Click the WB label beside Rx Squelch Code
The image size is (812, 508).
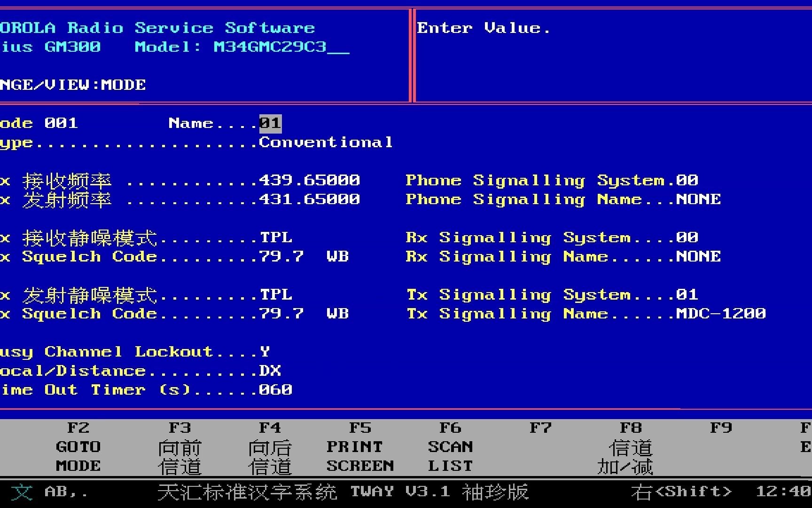pyautogui.click(x=337, y=256)
